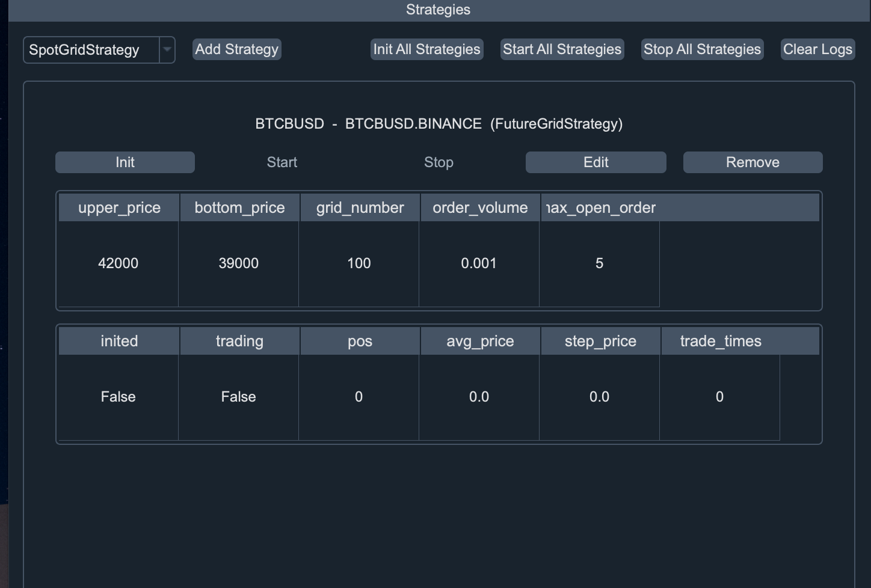
Task: Click the Stop button for BTCBUSD strategy
Action: pyautogui.click(x=439, y=162)
